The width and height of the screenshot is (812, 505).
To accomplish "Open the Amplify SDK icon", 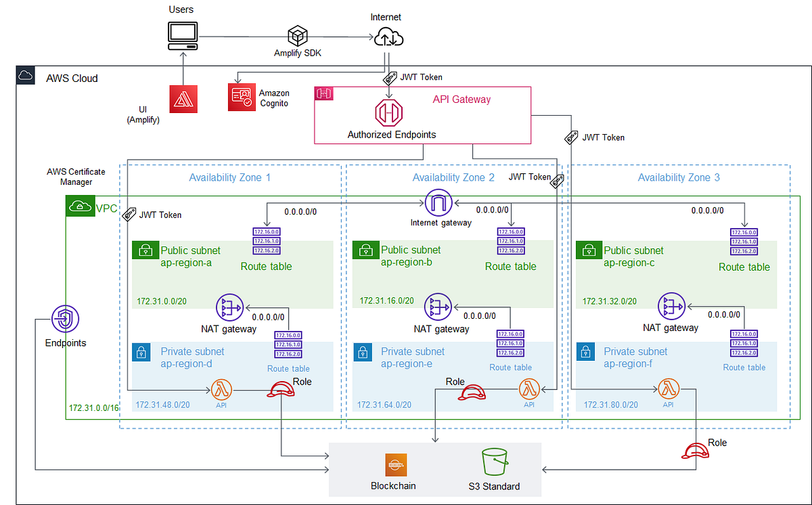I will click(297, 35).
